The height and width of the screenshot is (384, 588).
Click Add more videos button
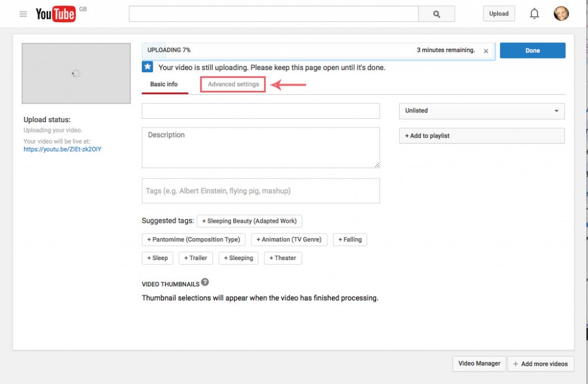point(541,364)
